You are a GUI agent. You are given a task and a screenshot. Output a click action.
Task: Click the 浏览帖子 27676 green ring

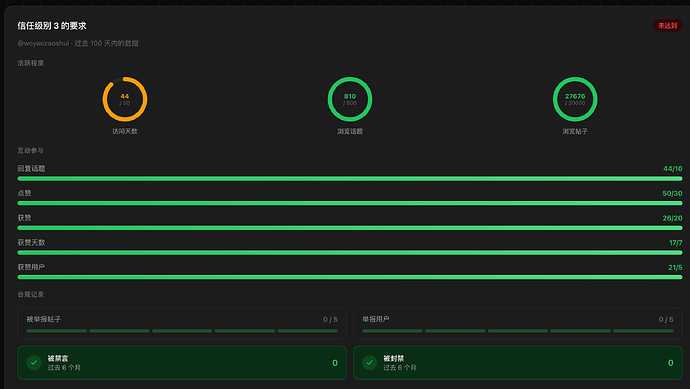tap(575, 99)
